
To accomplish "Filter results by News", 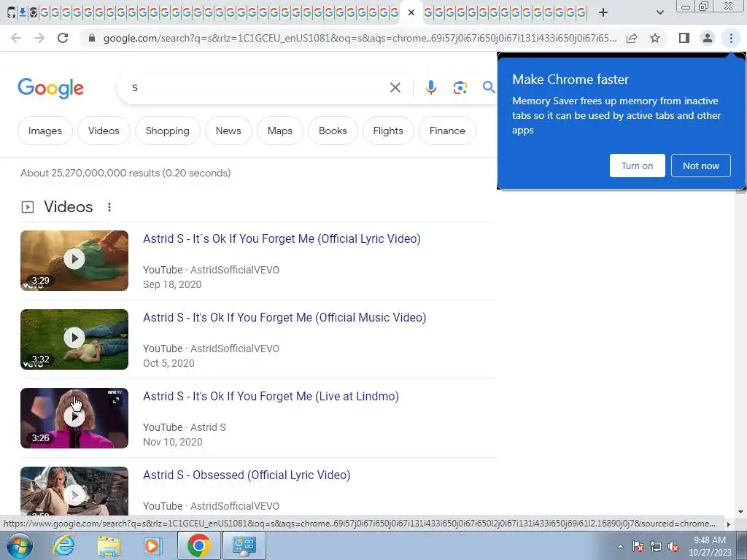I will pyautogui.click(x=228, y=131).
